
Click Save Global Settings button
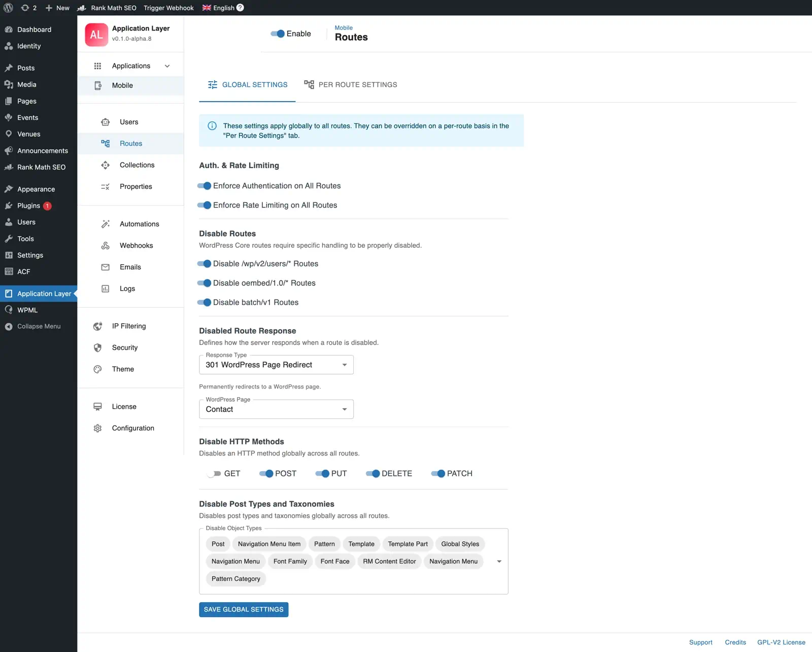point(244,609)
